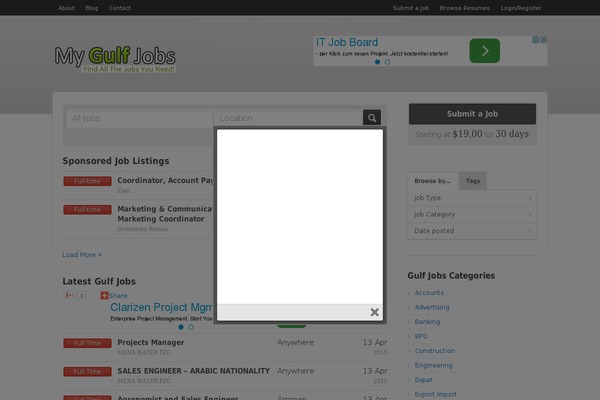Open the Accounts category link
The width and height of the screenshot is (600, 400).
pyautogui.click(x=429, y=293)
